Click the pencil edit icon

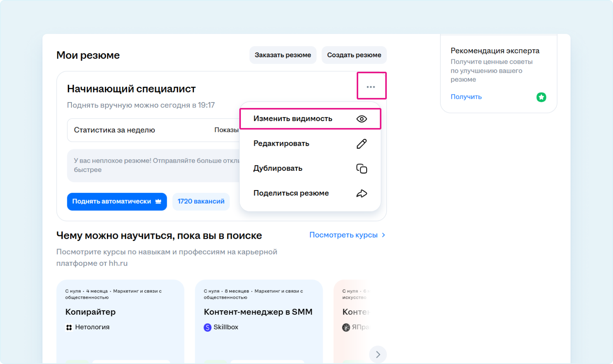[361, 144]
